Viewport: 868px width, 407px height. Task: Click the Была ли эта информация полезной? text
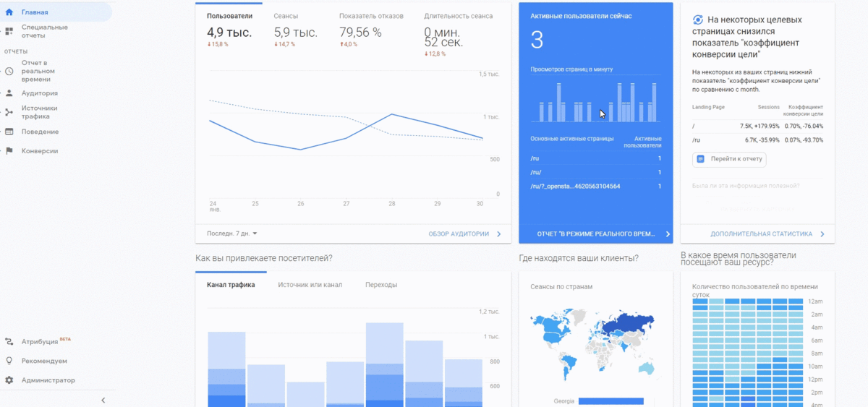click(746, 186)
